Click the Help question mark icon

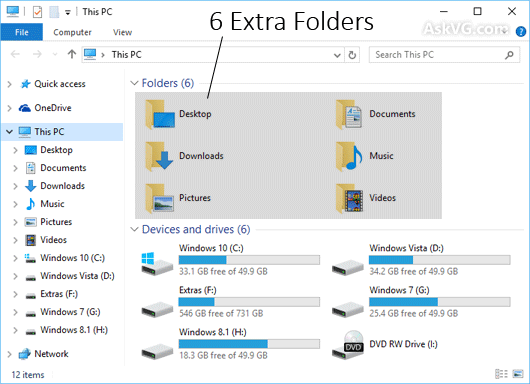pos(521,32)
